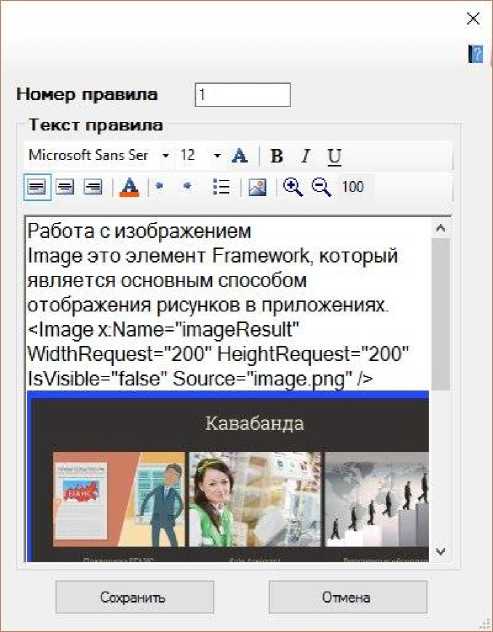Click the scrollbar down arrow
493x632 pixels.
tap(441, 551)
